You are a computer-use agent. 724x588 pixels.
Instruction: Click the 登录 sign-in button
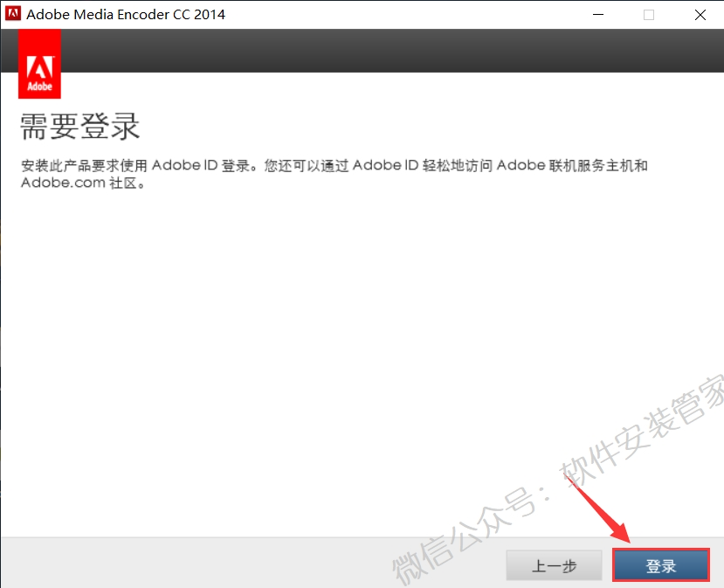661,565
